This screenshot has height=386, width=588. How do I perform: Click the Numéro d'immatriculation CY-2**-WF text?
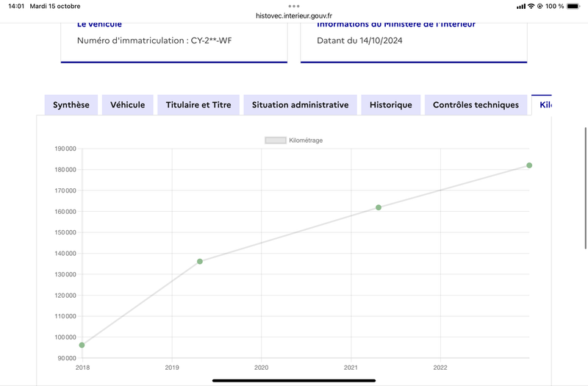(154, 40)
